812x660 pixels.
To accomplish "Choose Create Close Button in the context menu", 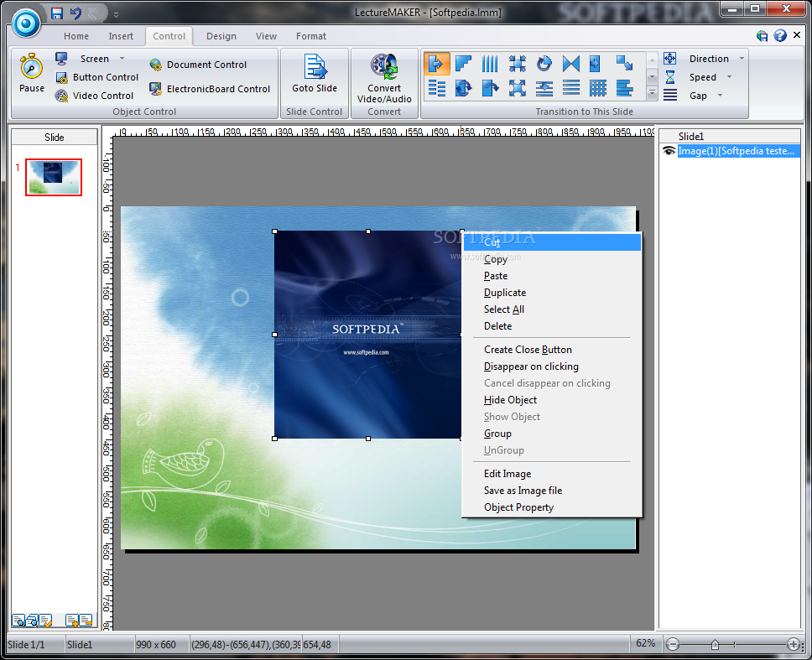I will point(552,350).
